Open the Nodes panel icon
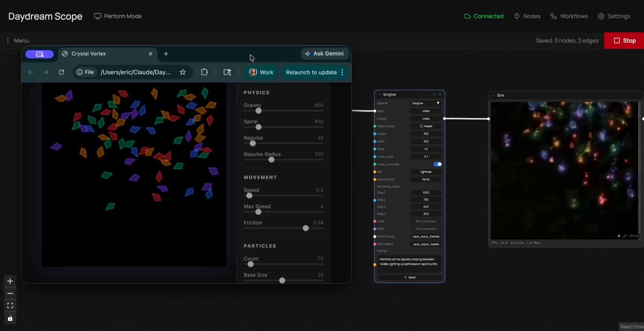 (517, 16)
